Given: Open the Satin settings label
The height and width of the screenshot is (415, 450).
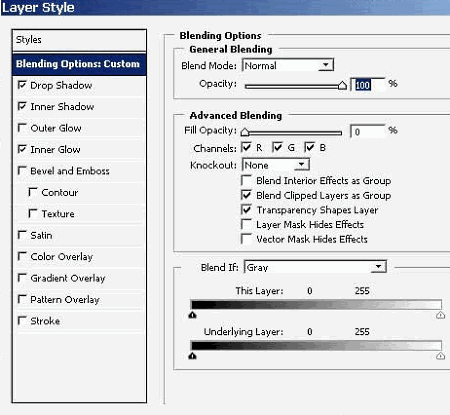Looking at the screenshot, I should point(41,235).
